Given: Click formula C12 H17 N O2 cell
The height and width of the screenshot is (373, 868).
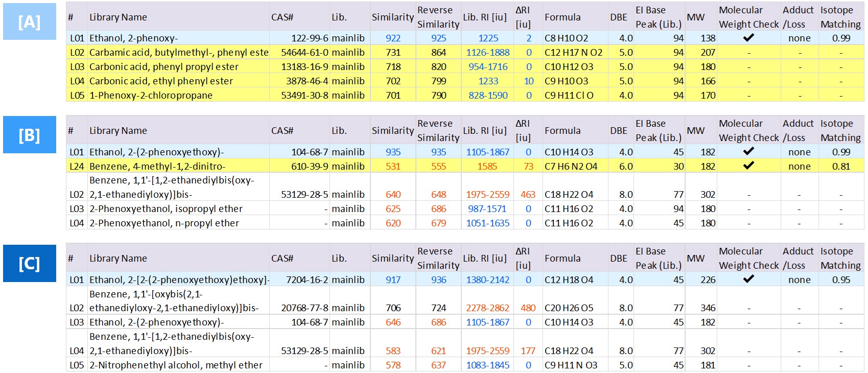Looking at the screenshot, I should pyautogui.click(x=573, y=52).
